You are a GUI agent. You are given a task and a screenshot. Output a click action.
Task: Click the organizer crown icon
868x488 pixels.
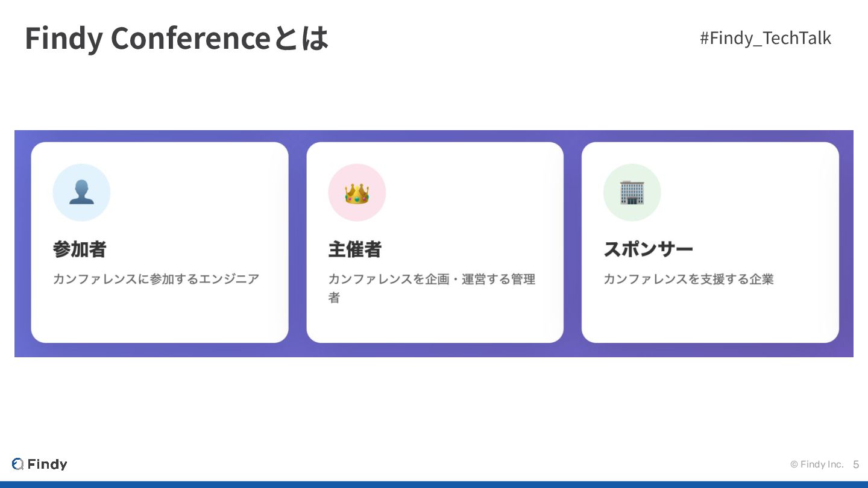click(357, 193)
